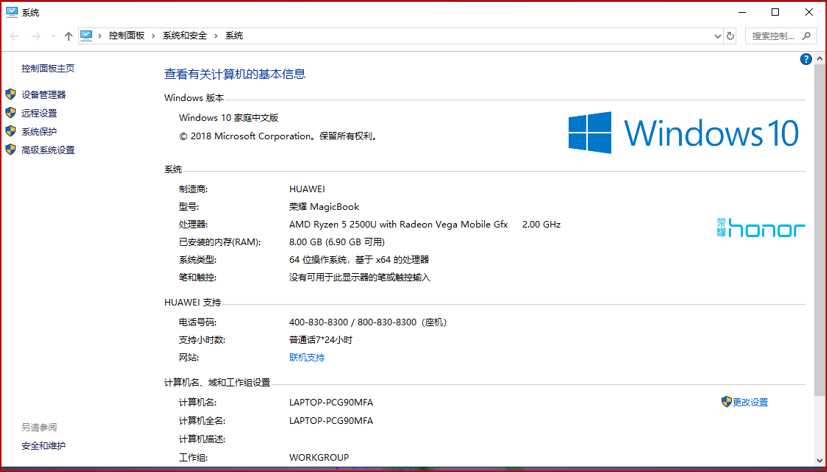
Task: Open 控制面板主页 link
Action: (48, 68)
